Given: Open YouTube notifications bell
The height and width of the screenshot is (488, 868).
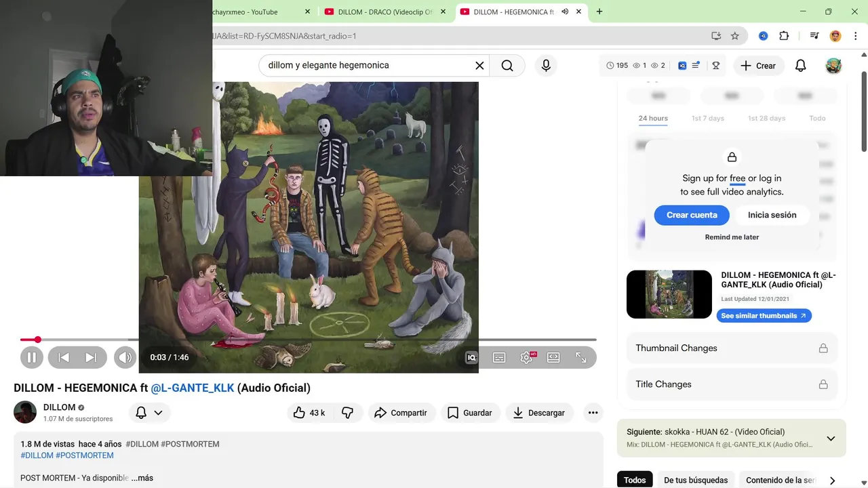Looking at the screenshot, I should click(801, 66).
